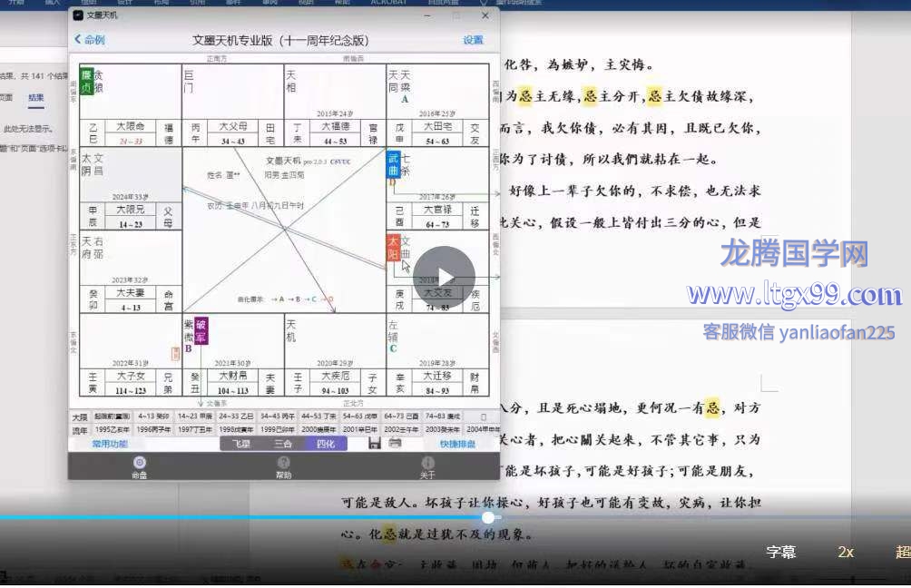The width and height of the screenshot is (911, 588).
Task: Select the 四化 mode
Action: pyautogui.click(x=326, y=444)
